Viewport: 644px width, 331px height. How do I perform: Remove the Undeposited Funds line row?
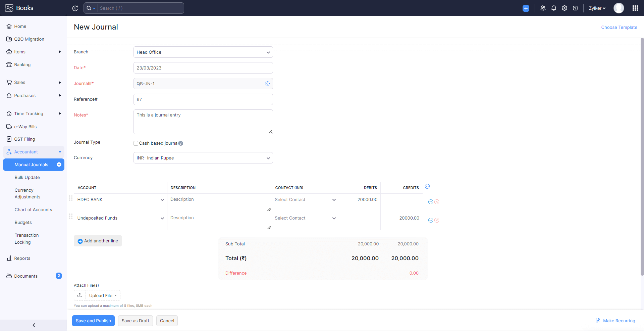pos(437,220)
